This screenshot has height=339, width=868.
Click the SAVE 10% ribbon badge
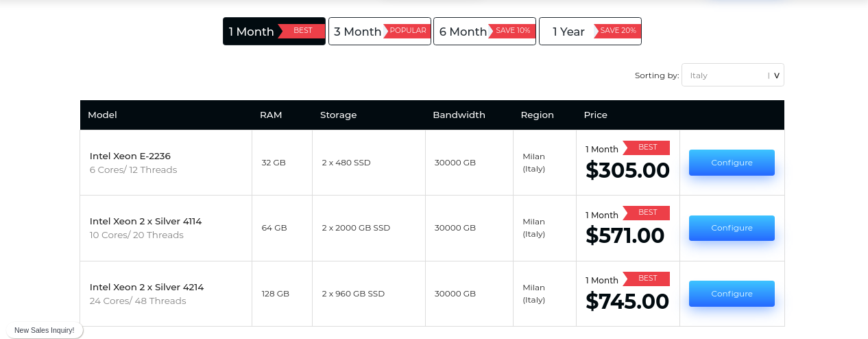(513, 31)
